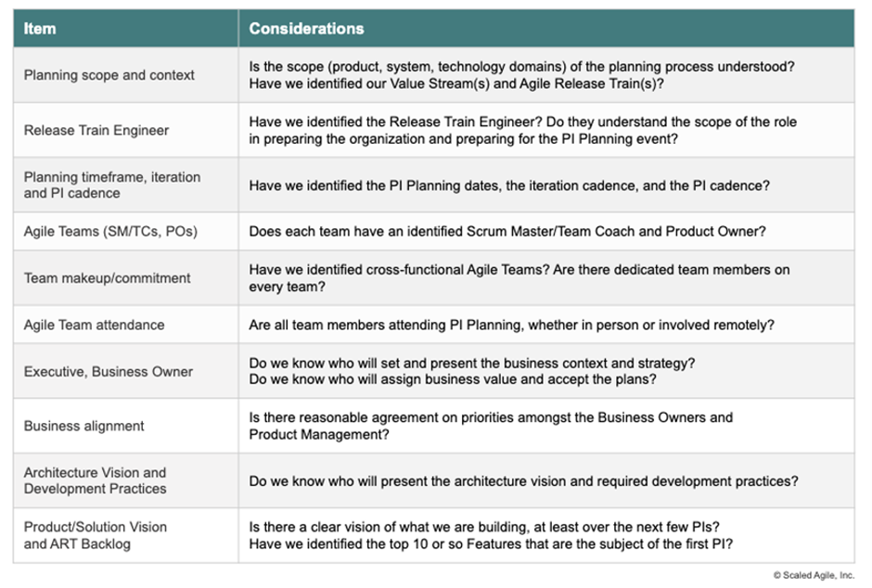Click the cross-functional Agile Teams question
The height and width of the screenshot is (588, 872).
[x=519, y=277]
